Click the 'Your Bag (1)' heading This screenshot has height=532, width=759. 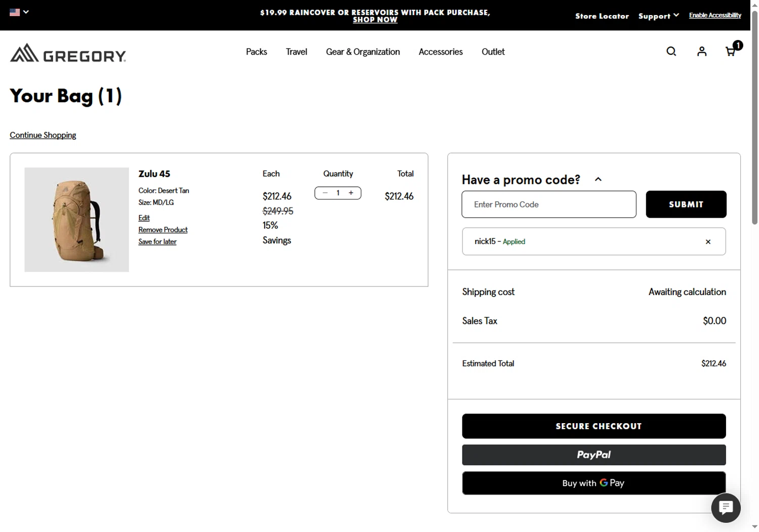pos(66,96)
